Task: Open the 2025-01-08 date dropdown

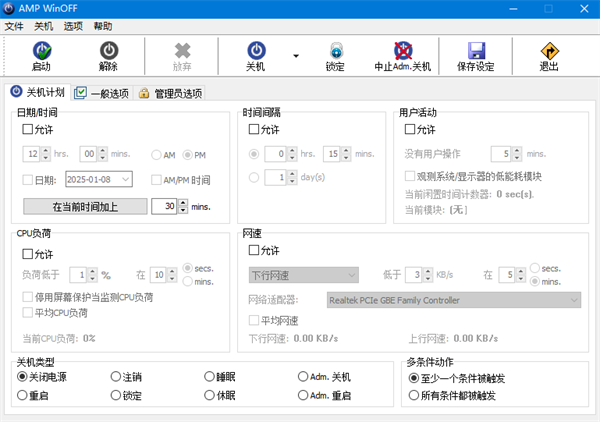Action: tap(126, 179)
